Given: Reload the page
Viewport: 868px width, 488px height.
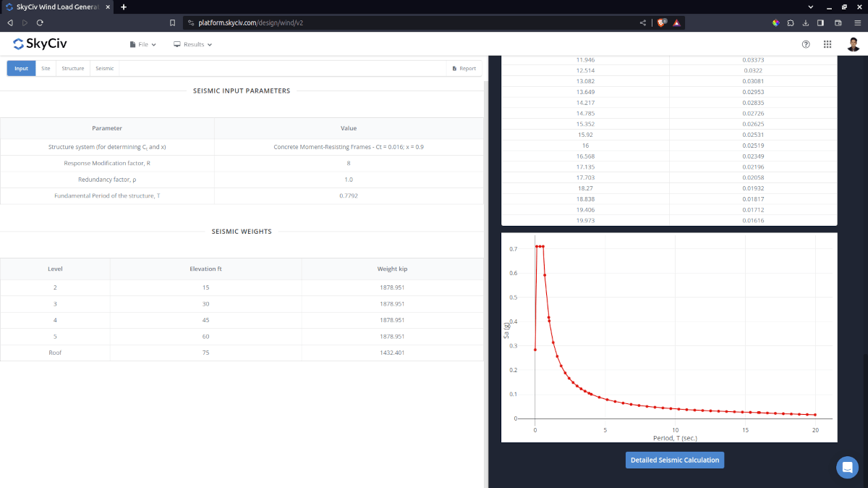Looking at the screenshot, I should point(40,22).
